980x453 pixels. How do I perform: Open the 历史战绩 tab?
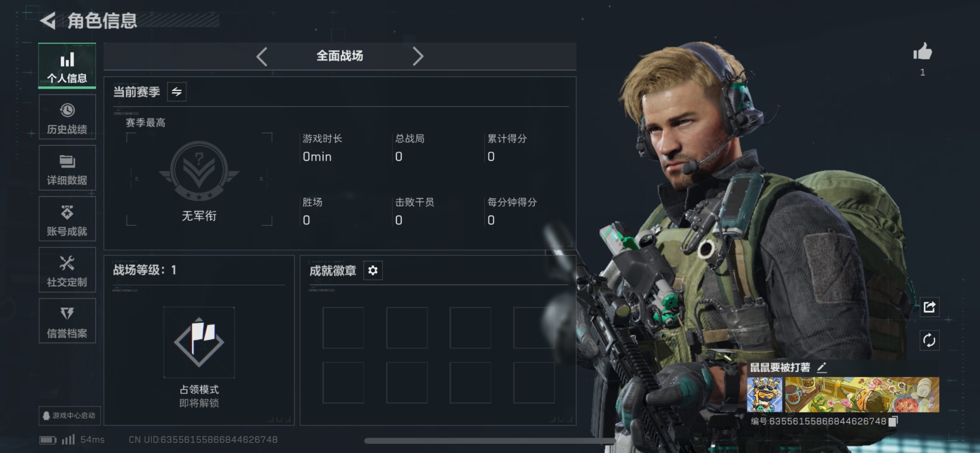[x=67, y=117]
